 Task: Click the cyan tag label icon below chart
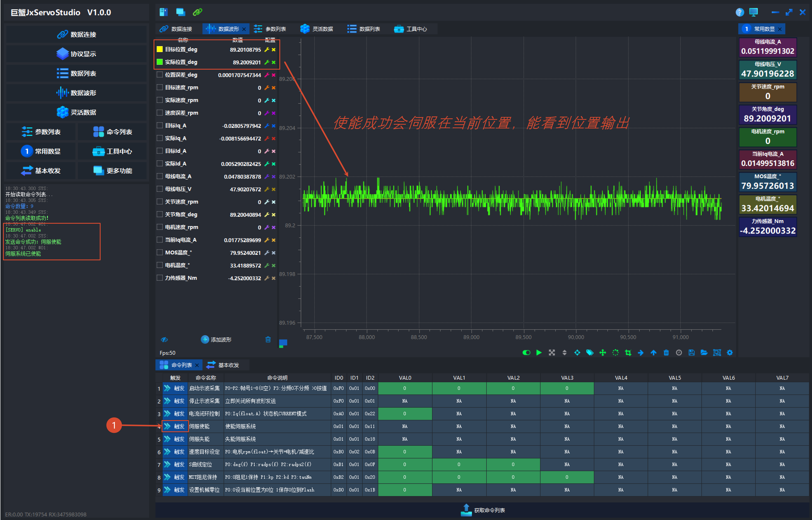(x=590, y=353)
